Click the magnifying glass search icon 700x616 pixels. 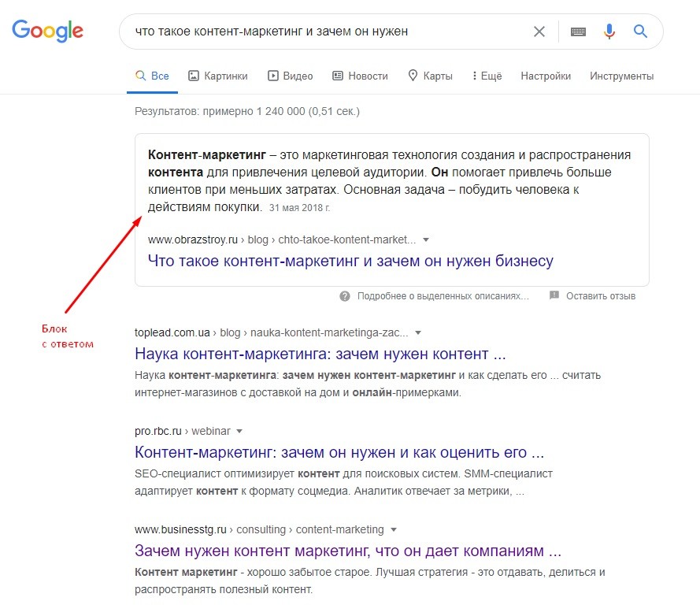640,31
